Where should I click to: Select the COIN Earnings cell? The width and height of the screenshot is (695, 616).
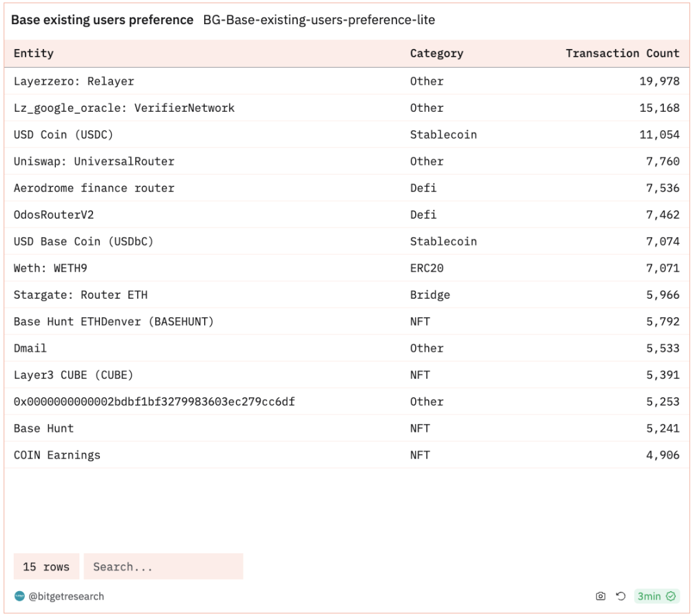click(x=57, y=455)
